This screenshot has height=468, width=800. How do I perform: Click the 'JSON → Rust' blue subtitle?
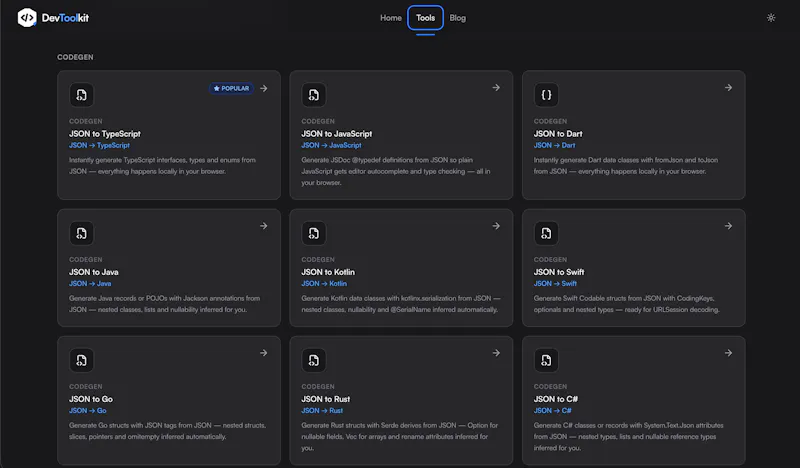pos(322,411)
